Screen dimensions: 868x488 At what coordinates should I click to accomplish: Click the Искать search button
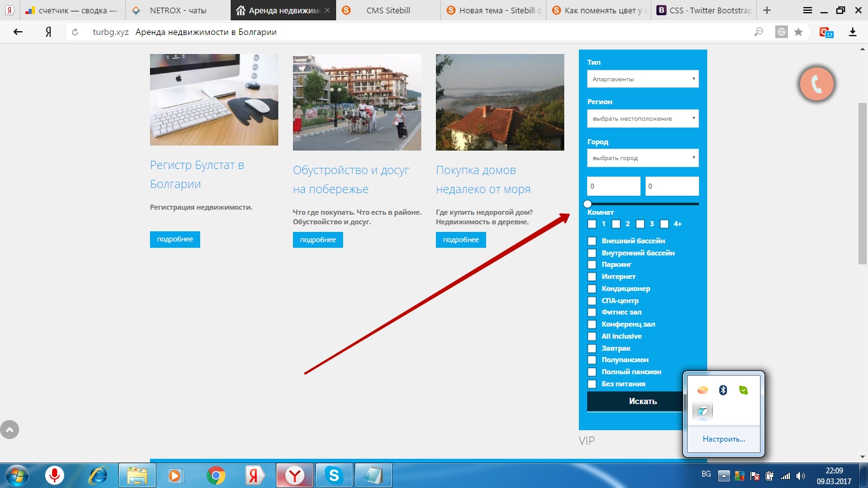[642, 401]
